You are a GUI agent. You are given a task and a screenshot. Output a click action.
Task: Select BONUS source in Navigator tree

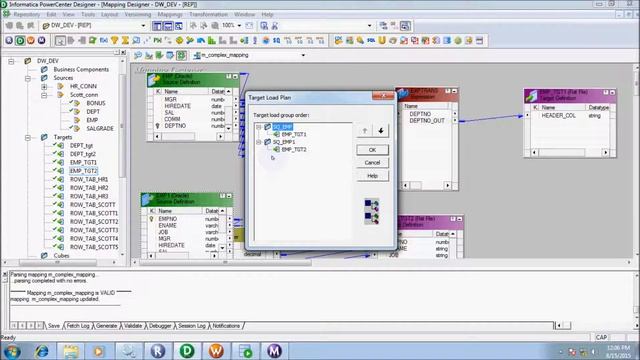coord(96,103)
